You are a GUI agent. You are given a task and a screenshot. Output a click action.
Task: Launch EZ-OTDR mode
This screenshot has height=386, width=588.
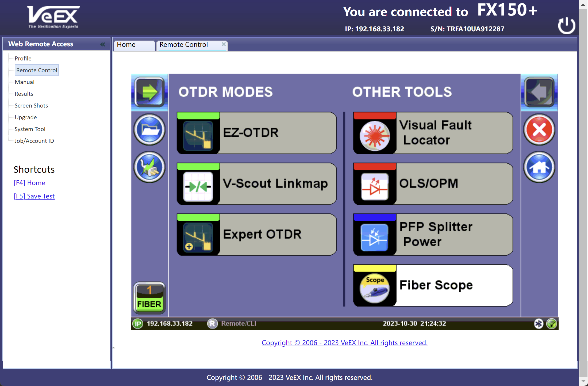point(257,133)
